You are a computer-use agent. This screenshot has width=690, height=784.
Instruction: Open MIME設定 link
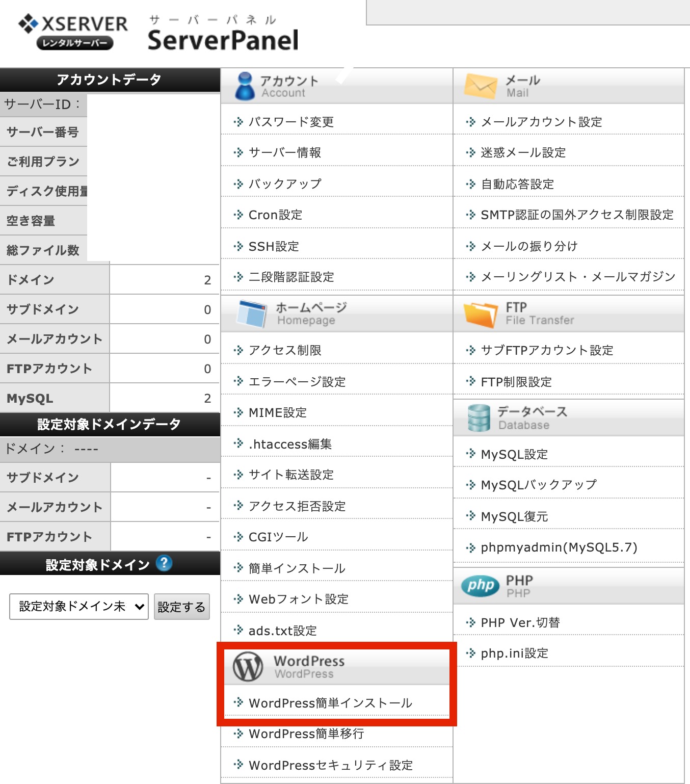pyautogui.click(x=278, y=412)
